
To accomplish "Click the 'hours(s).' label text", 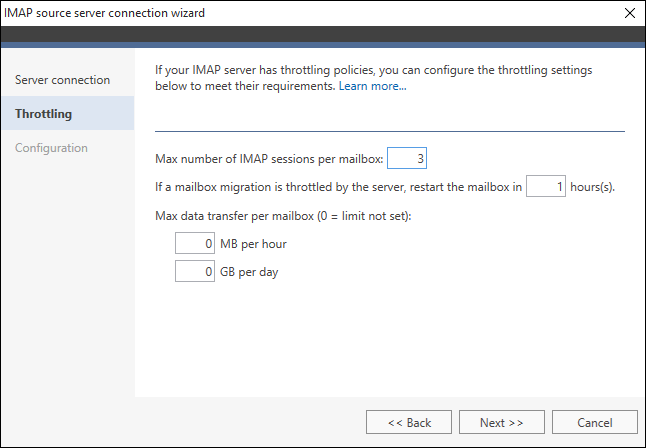I will [x=592, y=187].
